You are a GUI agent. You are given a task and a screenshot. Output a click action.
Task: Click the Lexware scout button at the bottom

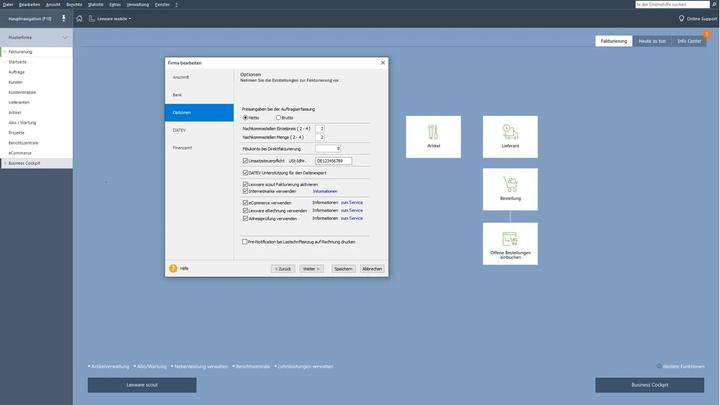click(x=142, y=385)
